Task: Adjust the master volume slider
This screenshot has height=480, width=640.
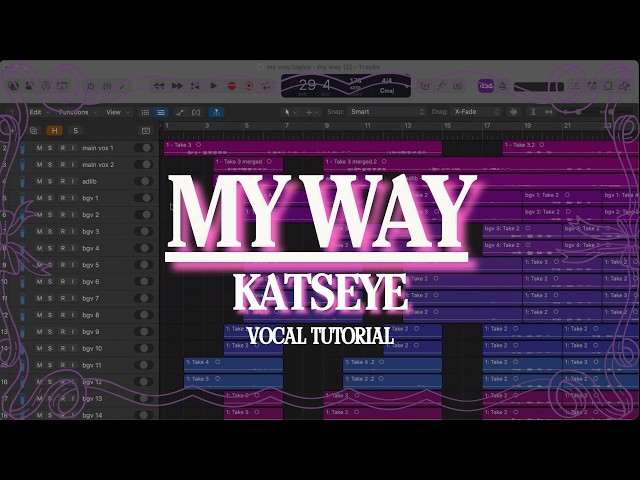Action: pos(539,87)
